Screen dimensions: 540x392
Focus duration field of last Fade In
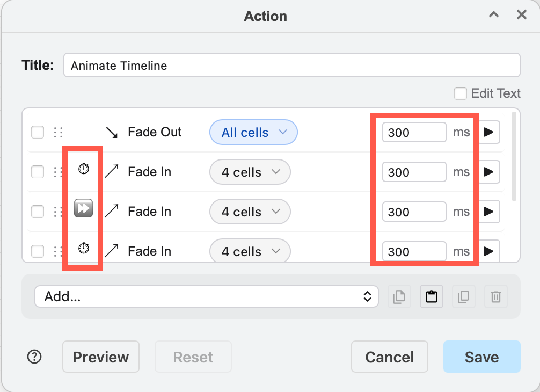click(x=414, y=251)
